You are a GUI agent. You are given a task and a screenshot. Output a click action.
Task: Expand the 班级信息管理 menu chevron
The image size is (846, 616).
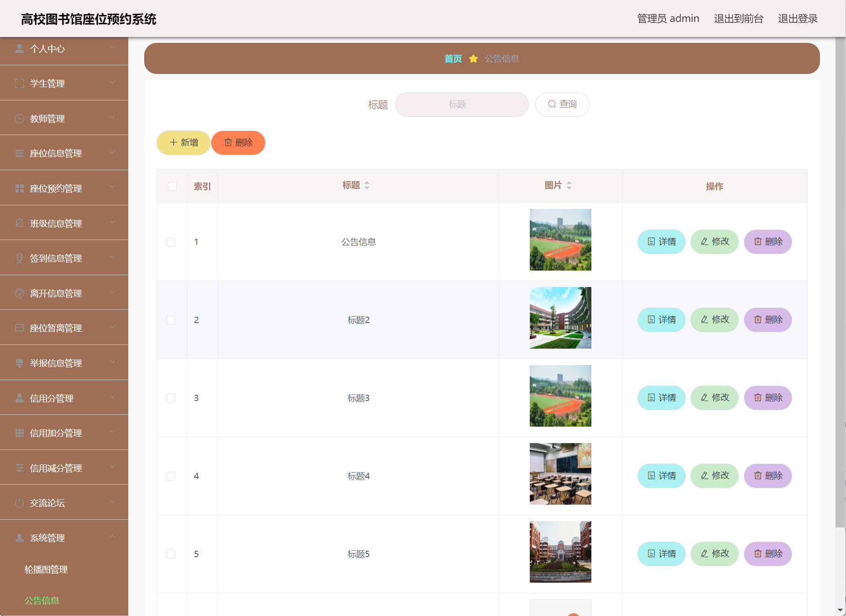[112, 222]
